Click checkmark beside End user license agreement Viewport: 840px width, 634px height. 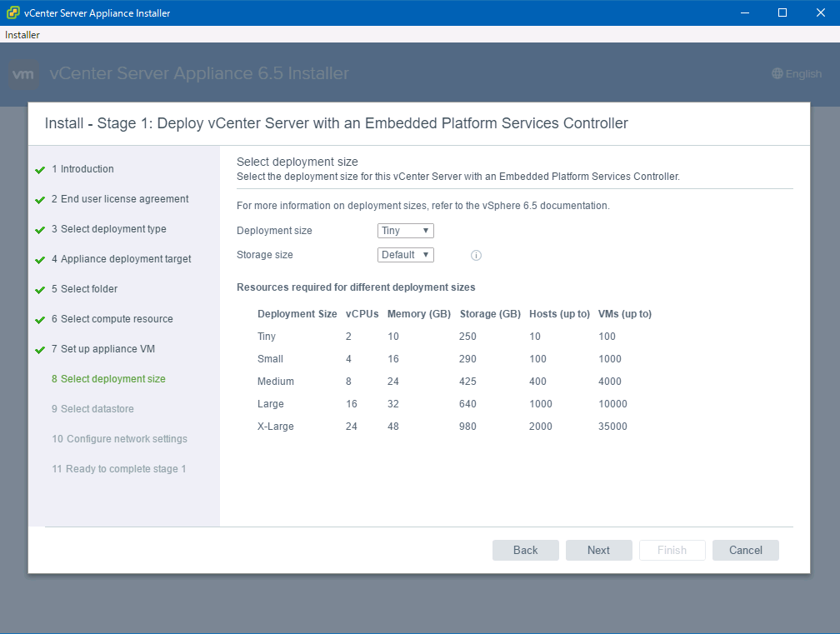click(x=40, y=200)
